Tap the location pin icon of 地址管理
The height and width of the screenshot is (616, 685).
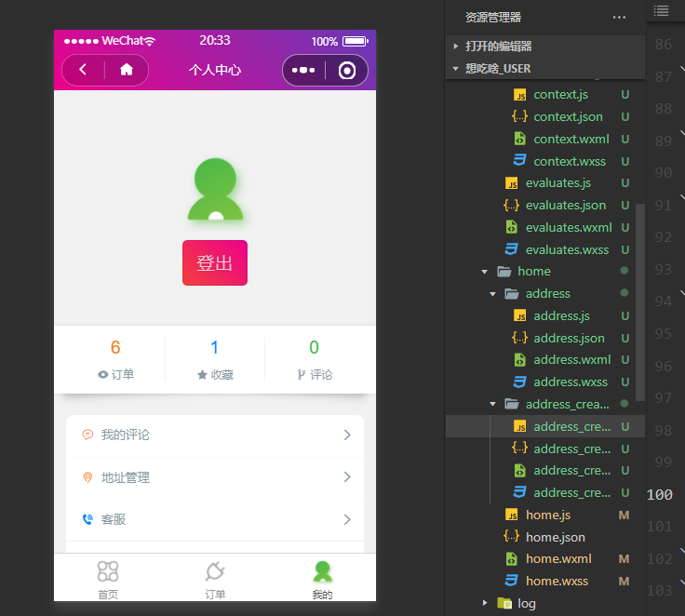(87, 477)
